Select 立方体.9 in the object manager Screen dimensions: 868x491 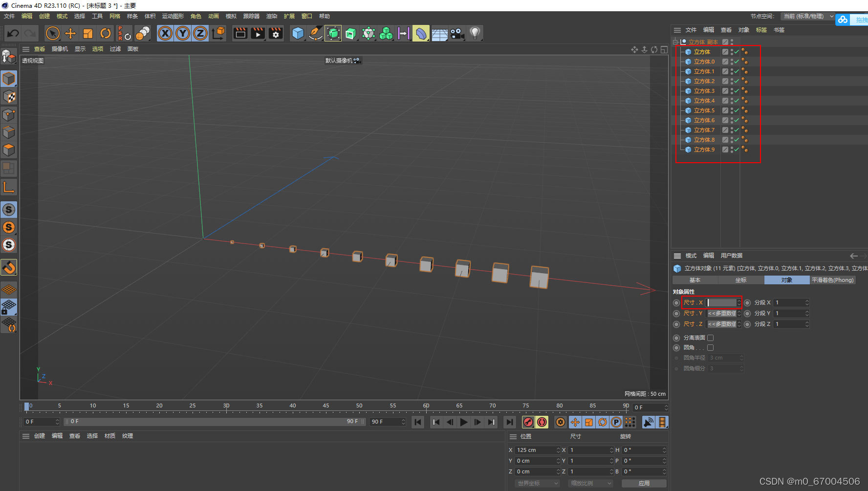(704, 149)
